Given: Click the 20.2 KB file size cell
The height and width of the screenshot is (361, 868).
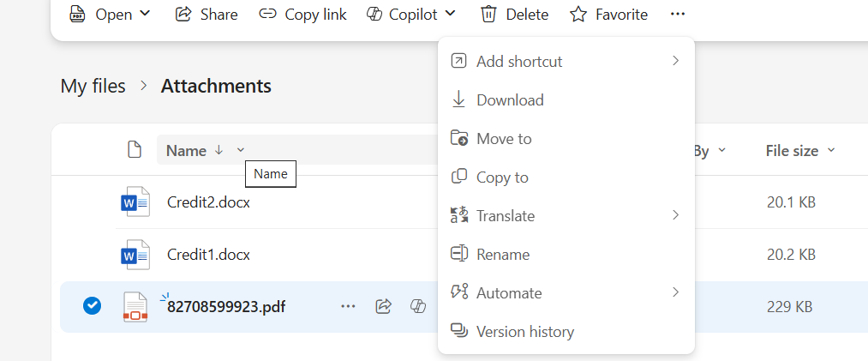Looking at the screenshot, I should tap(791, 255).
